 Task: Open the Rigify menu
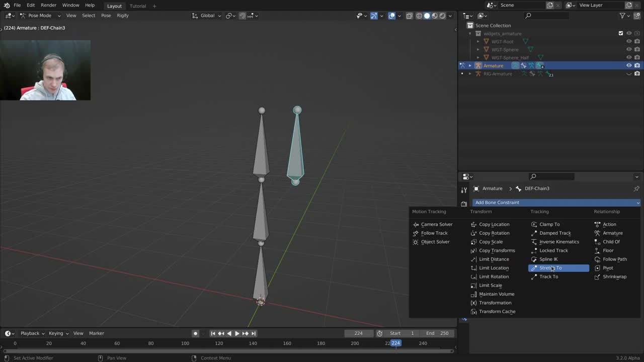tap(122, 16)
